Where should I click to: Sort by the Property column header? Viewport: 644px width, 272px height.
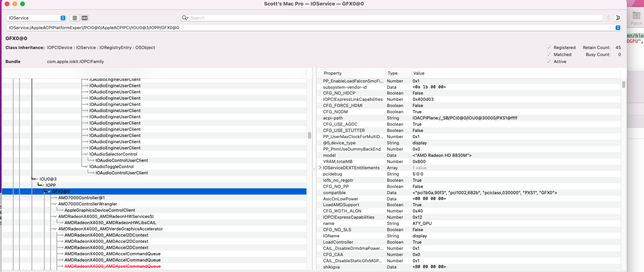pos(332,73)
